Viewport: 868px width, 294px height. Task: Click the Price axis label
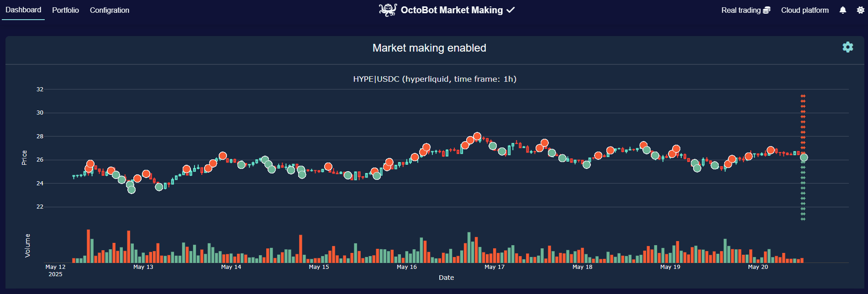(25, 157)
